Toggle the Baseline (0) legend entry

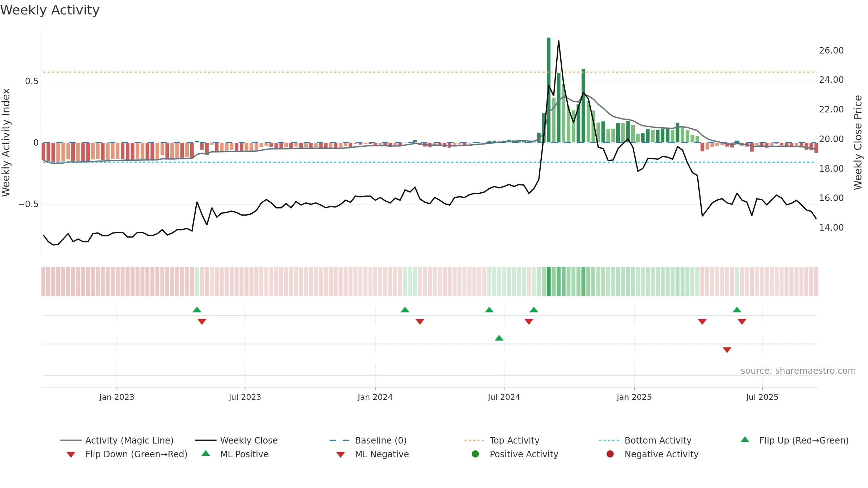click(x=368, y=440)
